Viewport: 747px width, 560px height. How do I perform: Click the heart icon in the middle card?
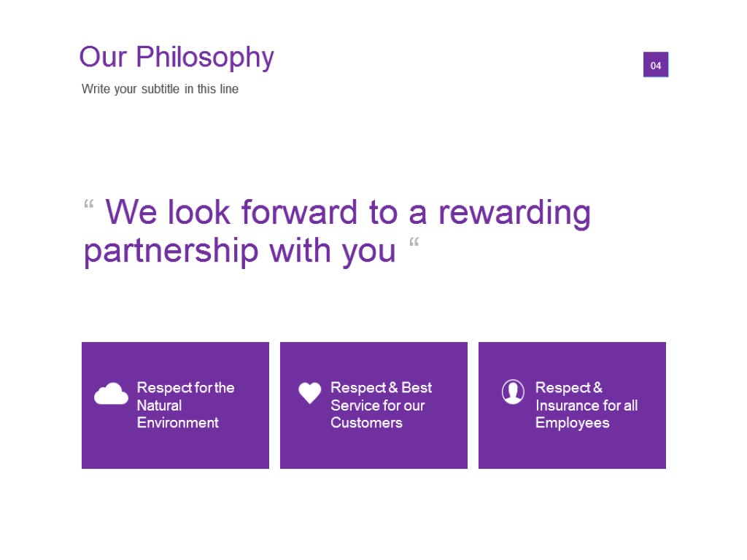point(309,393)
